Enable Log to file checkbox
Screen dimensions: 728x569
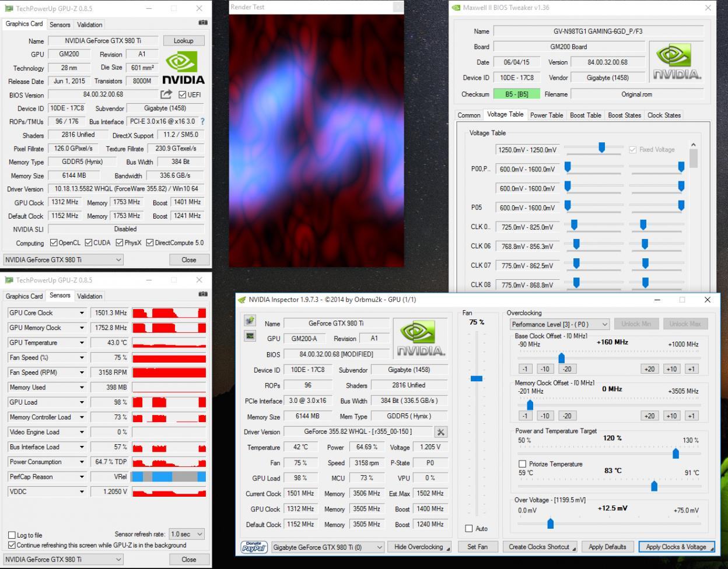12,535
